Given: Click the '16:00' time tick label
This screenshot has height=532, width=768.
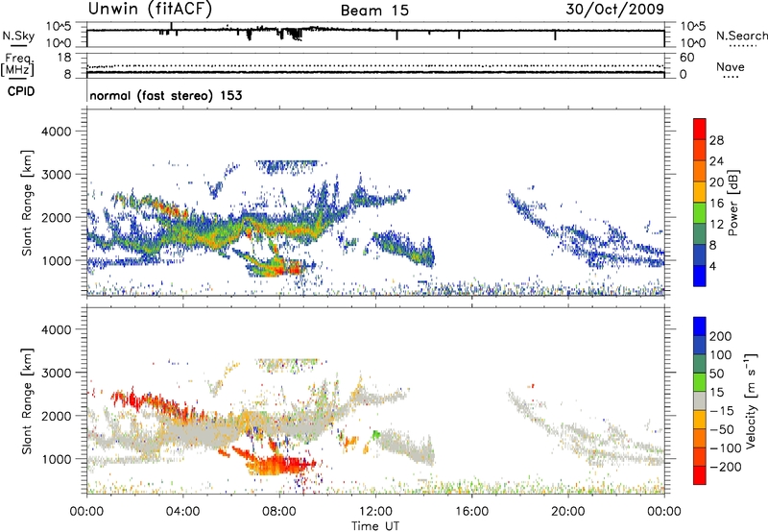Looking at the screenshot, I should point(471,512).
